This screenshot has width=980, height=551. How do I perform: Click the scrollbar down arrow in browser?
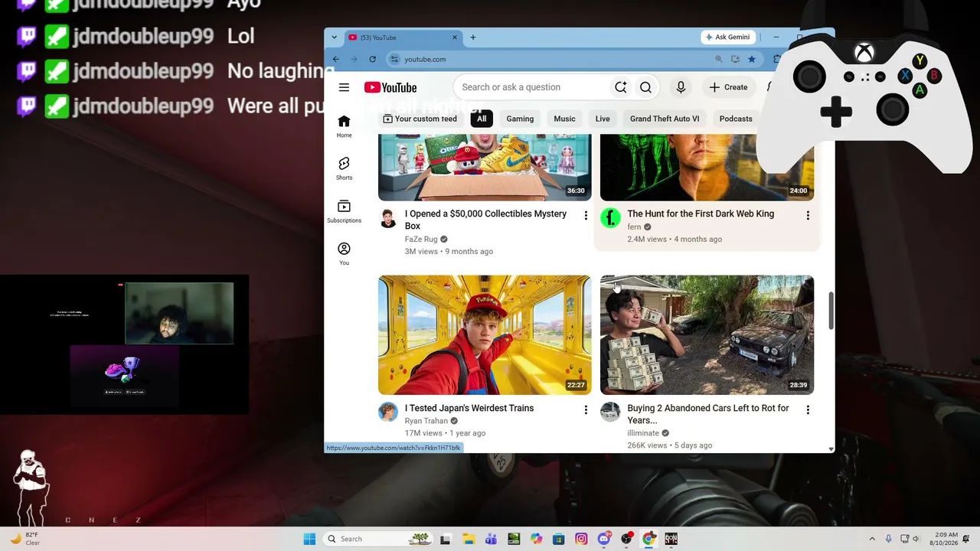tap(831, 449)
